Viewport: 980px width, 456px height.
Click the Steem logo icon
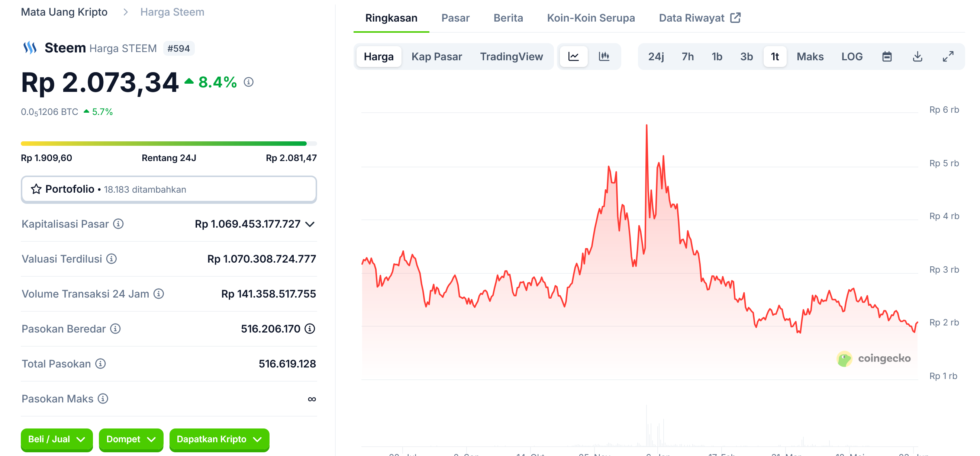(x=30, y=48)
